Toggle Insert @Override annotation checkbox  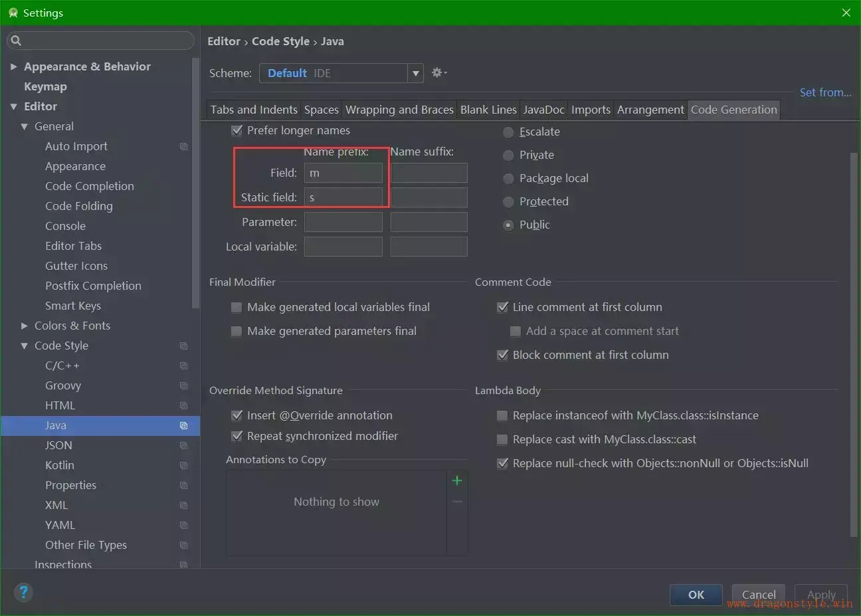[x=237, y=415]
